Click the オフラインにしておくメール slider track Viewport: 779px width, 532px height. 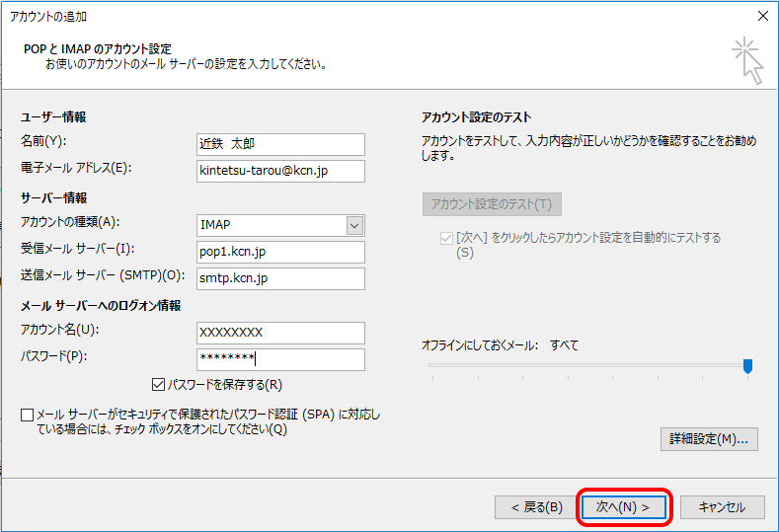tap(590, 365)
